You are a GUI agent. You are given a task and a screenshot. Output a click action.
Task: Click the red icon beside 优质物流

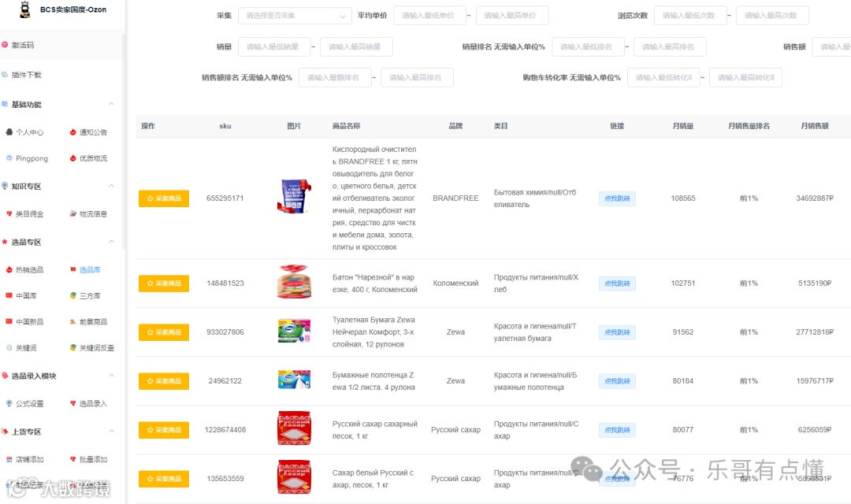pos(72,157)
